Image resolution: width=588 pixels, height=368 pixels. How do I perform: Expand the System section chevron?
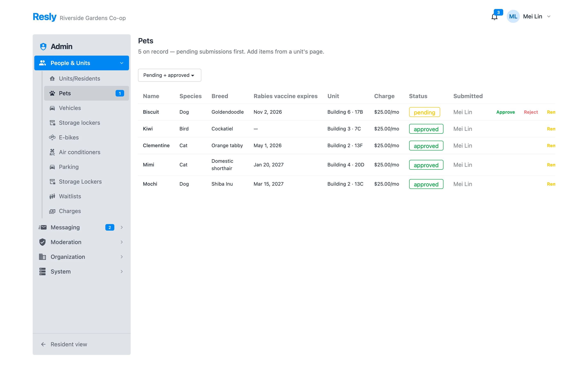click(x=122, y=271)
